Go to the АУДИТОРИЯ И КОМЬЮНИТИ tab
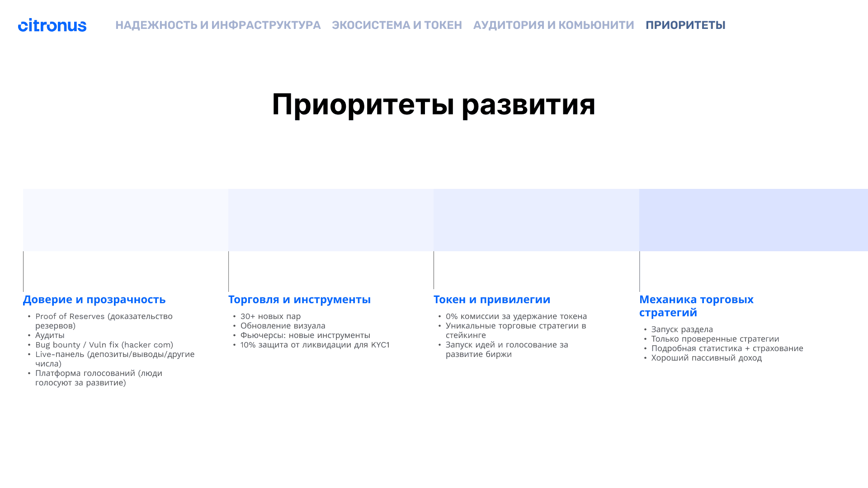Screen dimensions: 868x488 [x=553, y=25]
